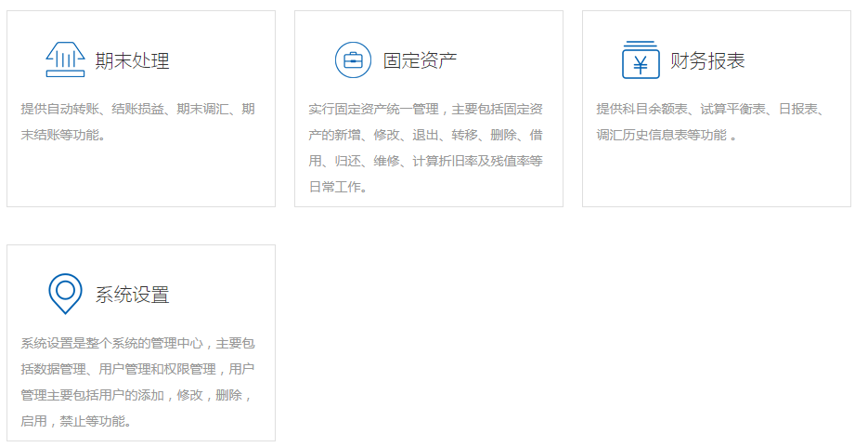
Task: Select the line starting with 管理主要包括用户的添加
Action: [136, 395]
